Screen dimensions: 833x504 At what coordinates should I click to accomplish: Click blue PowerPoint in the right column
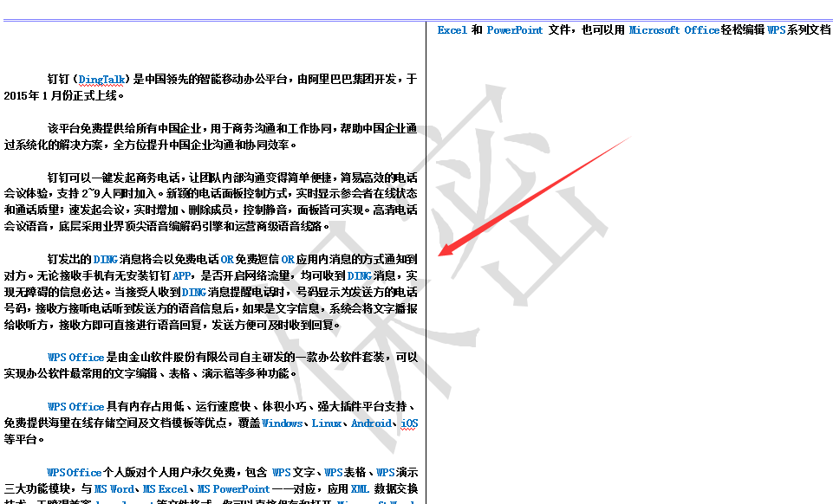(515, 30)
